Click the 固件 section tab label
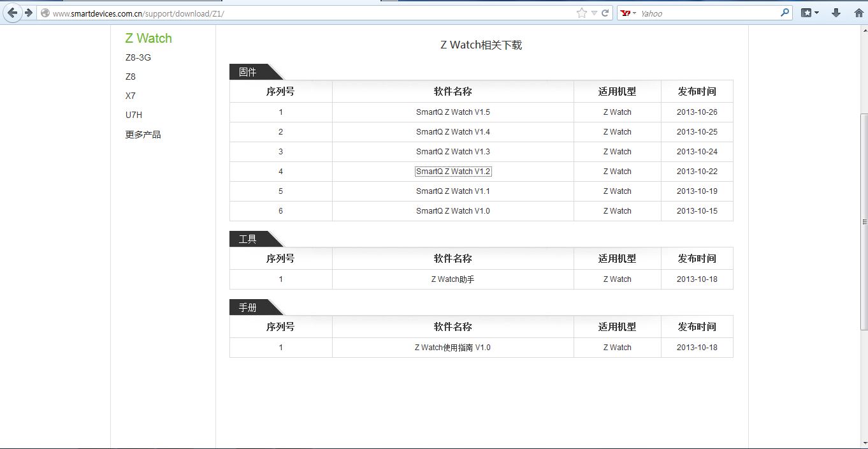The height and width of the screenshot is (449, 868). [x=248, y=72]
